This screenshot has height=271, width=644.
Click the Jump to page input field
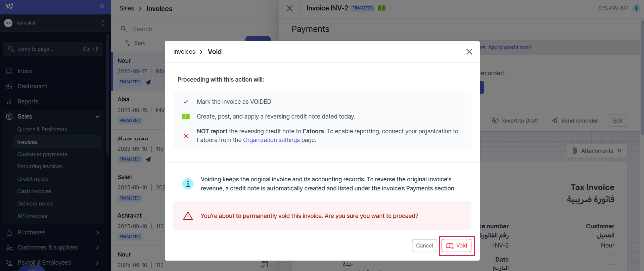tap(53, 49)
